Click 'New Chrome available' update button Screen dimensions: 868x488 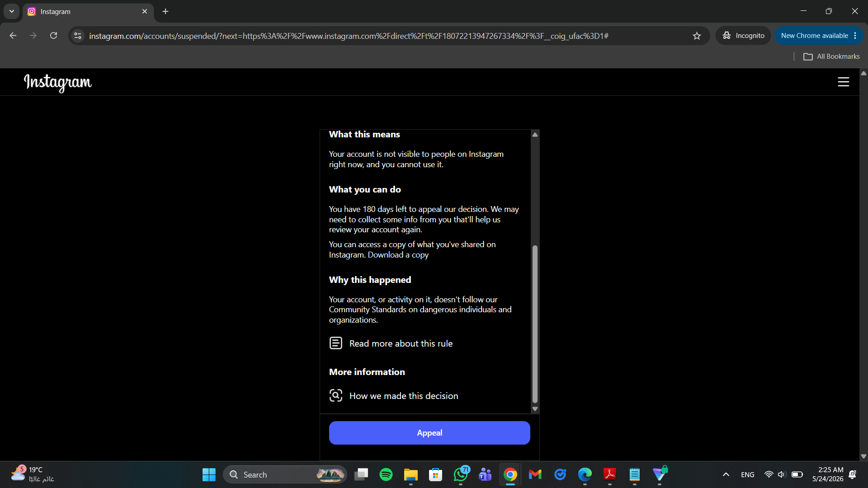(814, 36)
